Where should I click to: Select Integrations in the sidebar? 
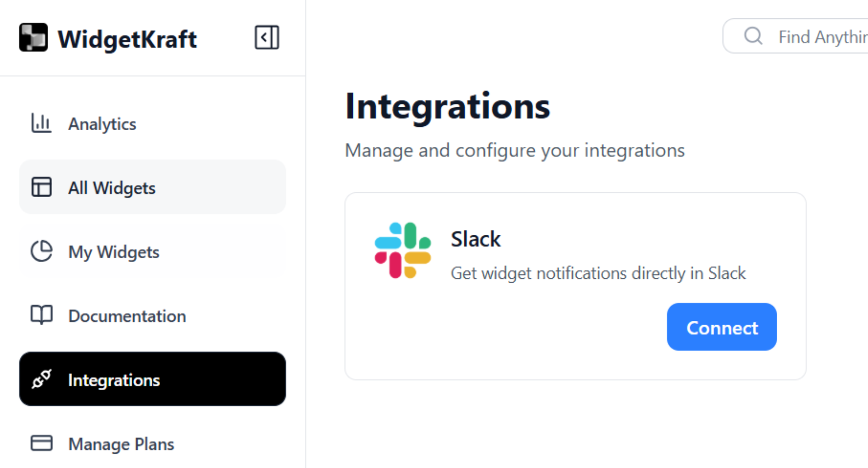point(114,380)
